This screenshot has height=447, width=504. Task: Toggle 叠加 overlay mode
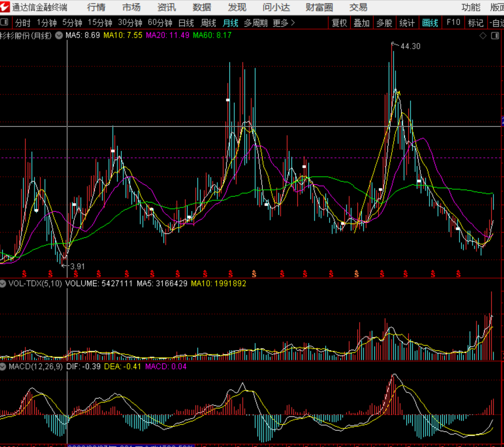point(362,23)
